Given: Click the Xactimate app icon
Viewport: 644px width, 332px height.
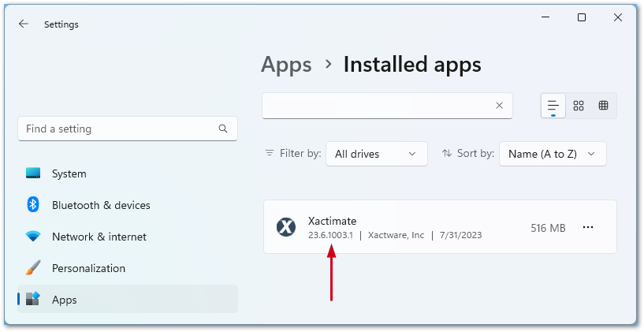Looking at the screenshot, I should pyautogui.click(x=286, y=227).
